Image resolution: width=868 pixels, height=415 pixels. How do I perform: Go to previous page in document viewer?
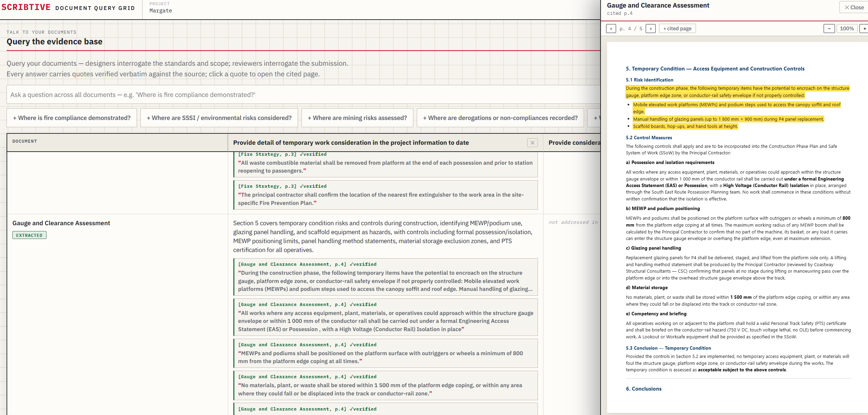pos(611,29)
